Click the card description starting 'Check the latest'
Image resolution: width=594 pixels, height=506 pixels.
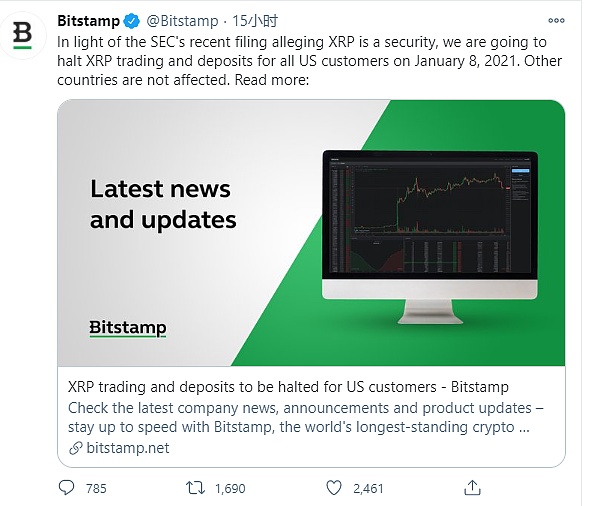(x=306, y=417)
